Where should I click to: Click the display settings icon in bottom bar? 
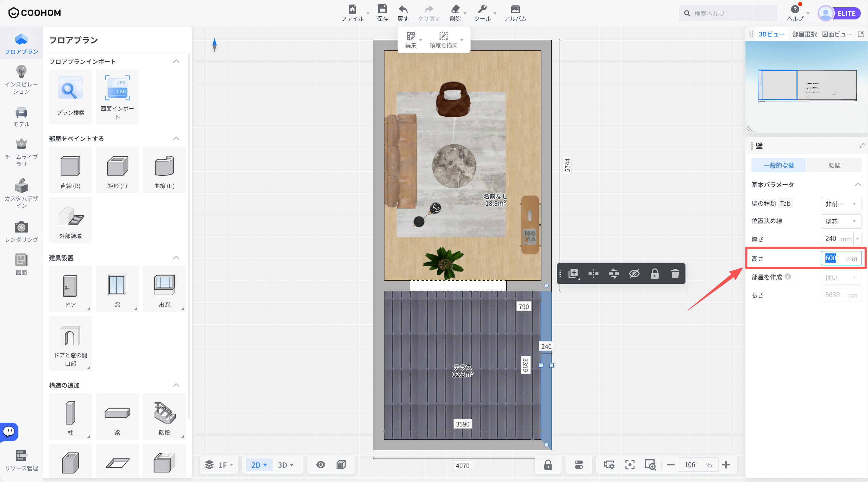click(609, 465)
